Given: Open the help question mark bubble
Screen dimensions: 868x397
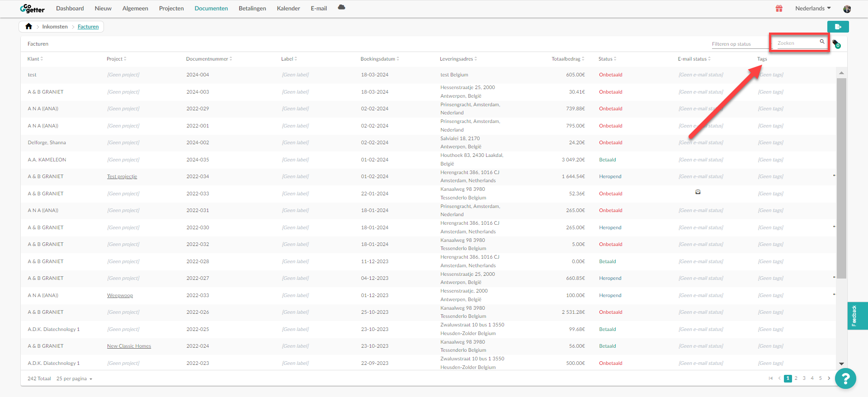Looking at the screenshot, I should click(845, 378).
